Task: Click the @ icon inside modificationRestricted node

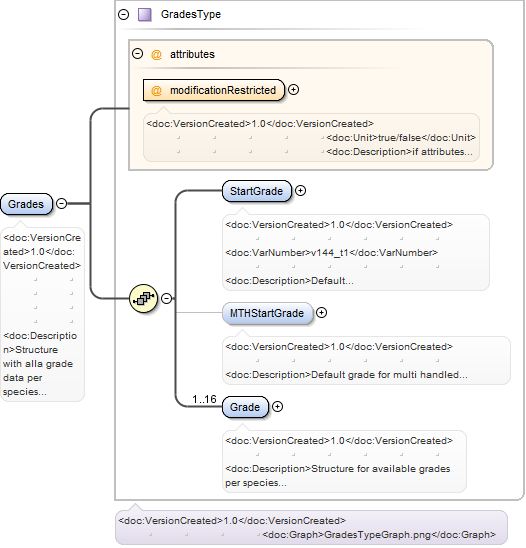Action: click(x=156, y=91)
